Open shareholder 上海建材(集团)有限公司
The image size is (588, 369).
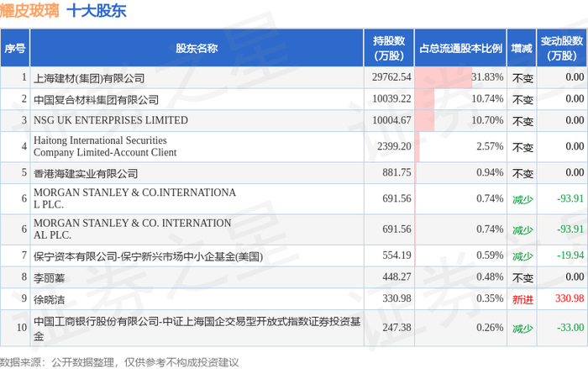89,77
